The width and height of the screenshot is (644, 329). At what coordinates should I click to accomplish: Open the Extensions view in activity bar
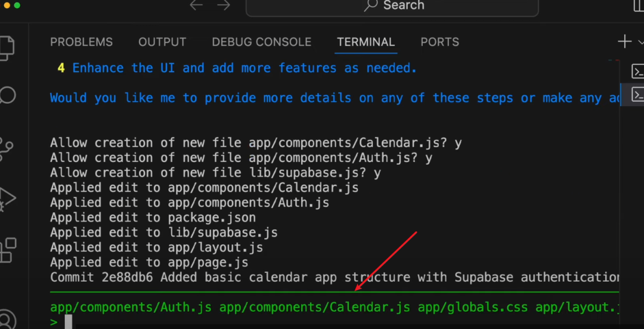(8, 250)
